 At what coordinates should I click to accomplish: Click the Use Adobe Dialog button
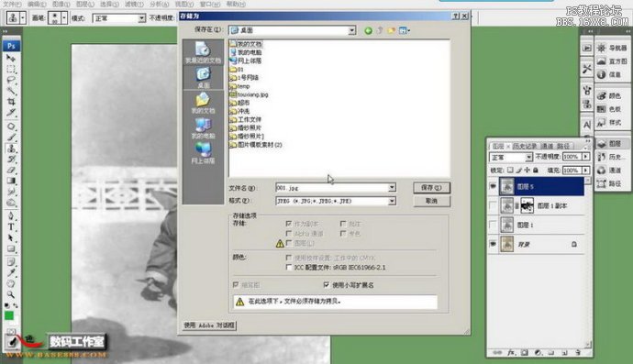[209, 325]
